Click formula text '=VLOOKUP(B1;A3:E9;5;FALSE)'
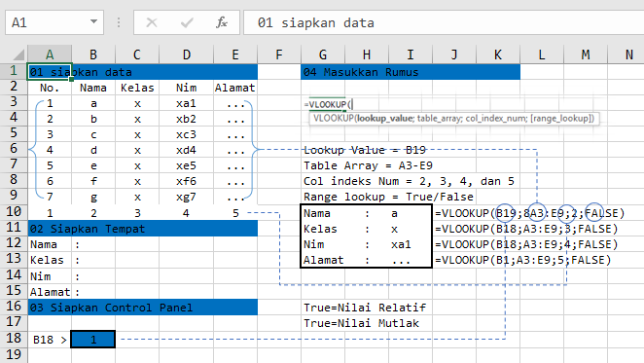This screenshot has width=644, height=363. (523, 260)
